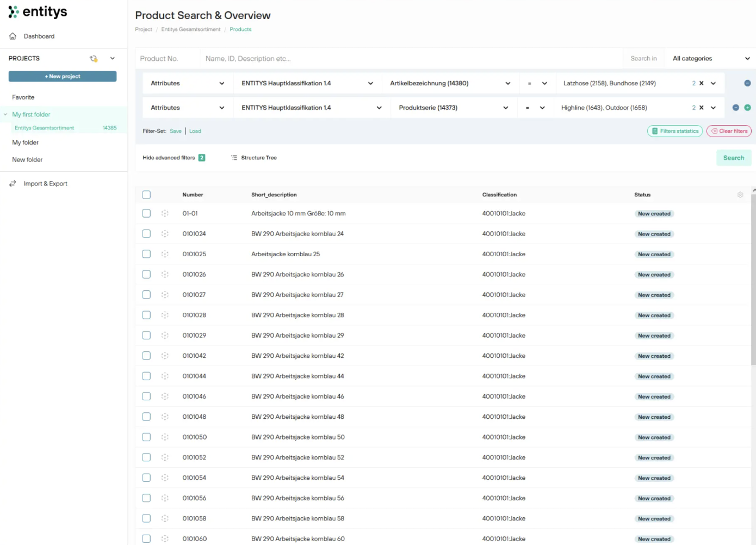Clear Latzhose, Bundhose values with X
This screenshot has height=545, width=756.
coord(702,83)
